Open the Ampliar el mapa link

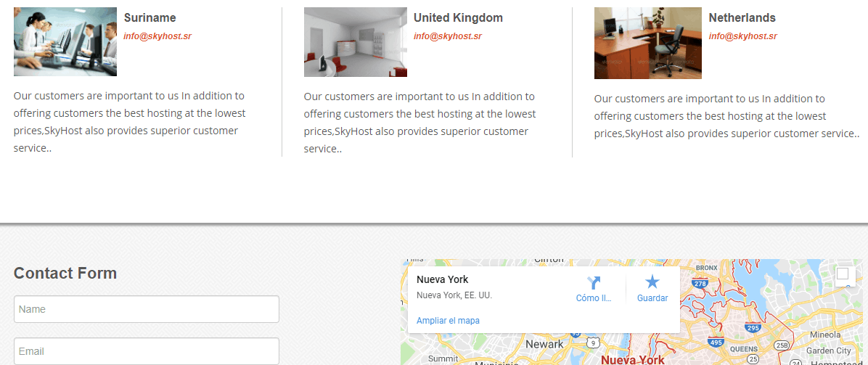pyautogui.click(x=448, y=321)
